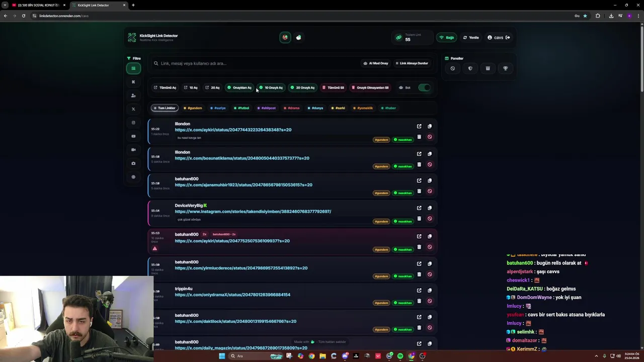Filter by #drama tag
Screen dimensions: 644x362
point(292,108)
